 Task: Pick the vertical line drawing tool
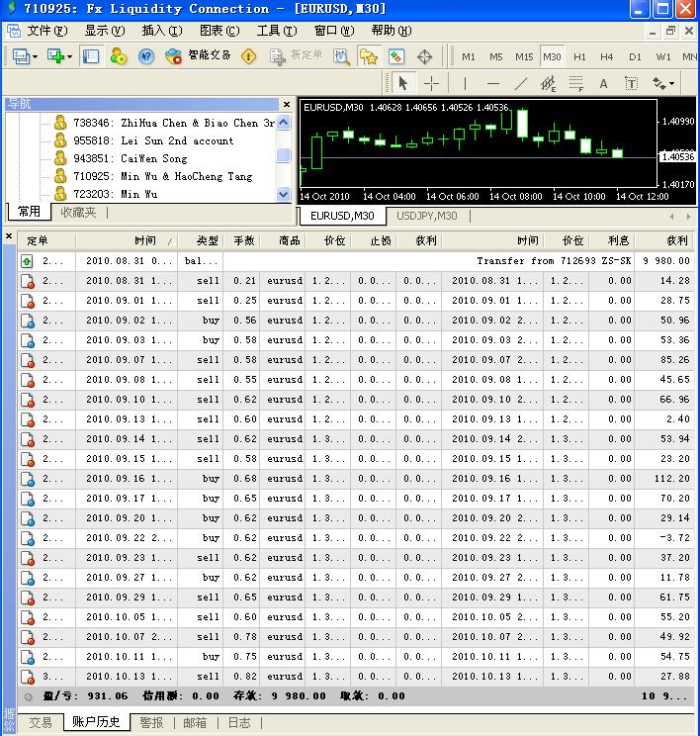point(465,83)
